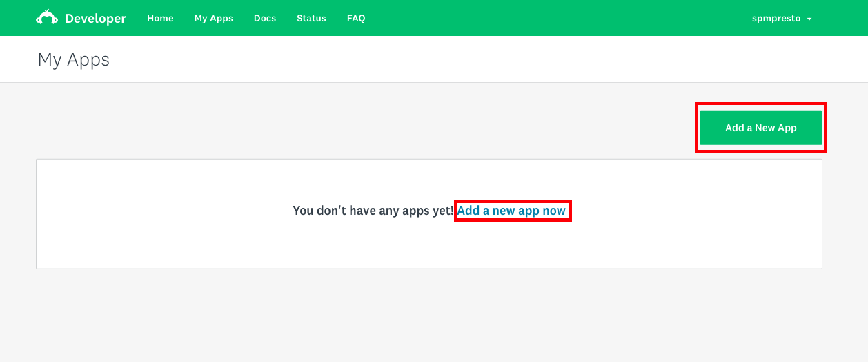Click the SurveyMonkey logo icon
The height and width of the screenshot is (362, 868).
[x=47, y=18]
